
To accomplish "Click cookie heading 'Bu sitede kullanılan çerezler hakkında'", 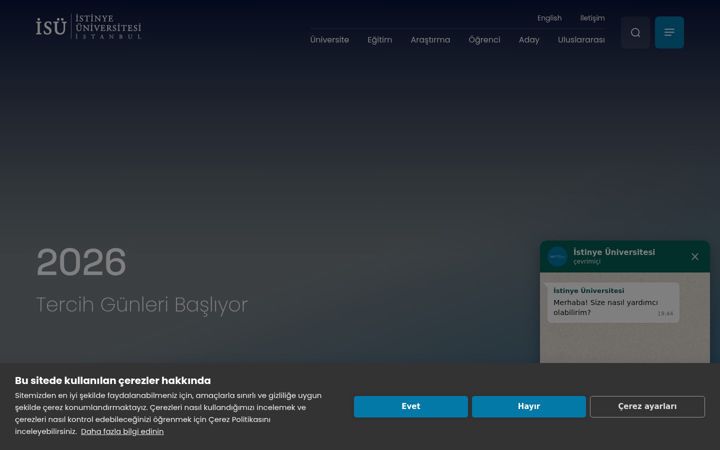I will pos(113,381).
